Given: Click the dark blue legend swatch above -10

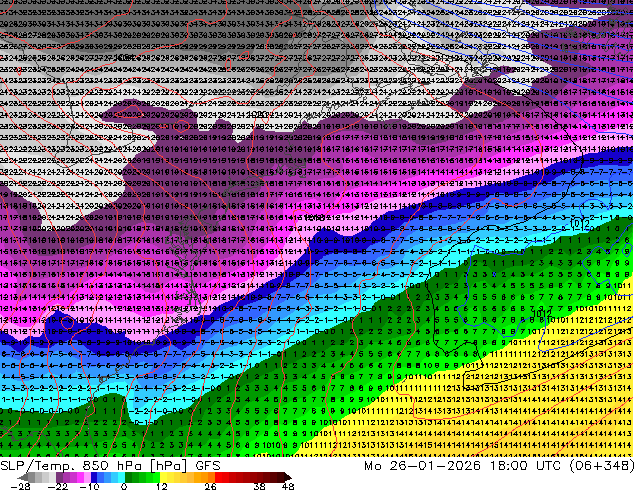Looking at the screenshot, I should (94, 477).
